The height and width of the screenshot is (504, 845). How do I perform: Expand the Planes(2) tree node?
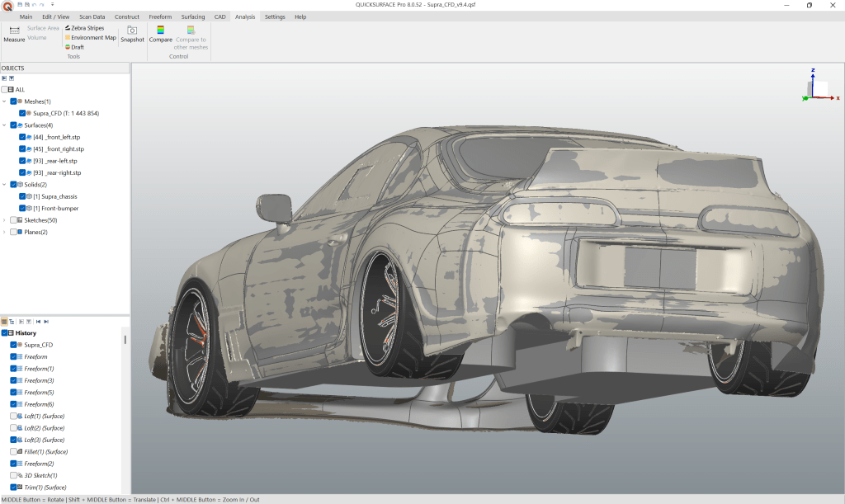pos(4,232)
